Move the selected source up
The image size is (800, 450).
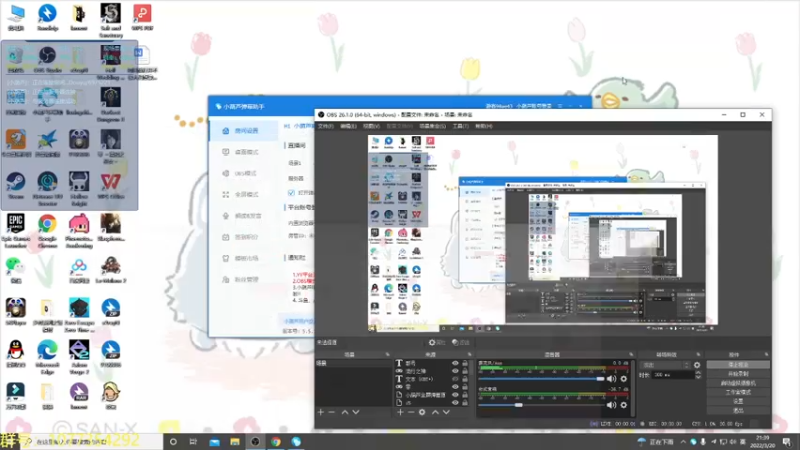[x=435, y=412]
